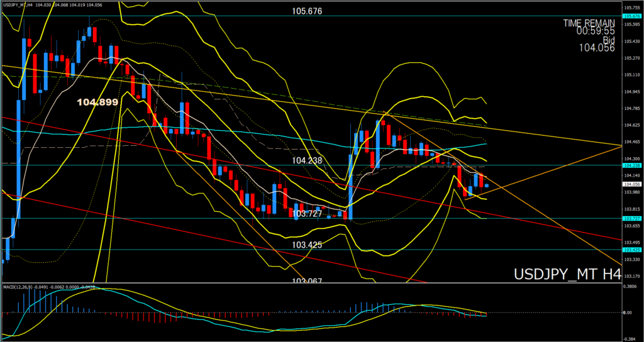Click 104.785 on the price axis
This screenshot has width=644, height=342.
point(631,108)
